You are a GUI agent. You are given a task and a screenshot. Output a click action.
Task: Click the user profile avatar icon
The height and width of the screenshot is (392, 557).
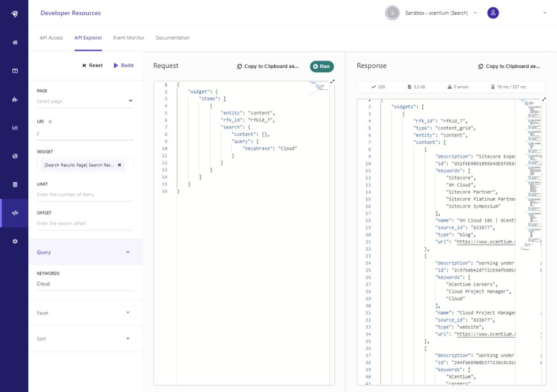(493, 13)
